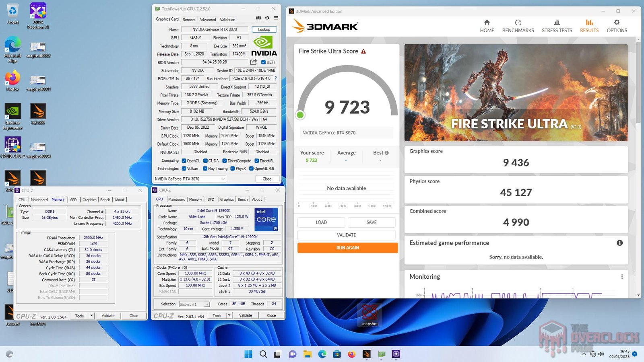Capture a GPU-Z screenshot with camera icon
Image resolution: width=644 pixels, height=362 pixels.
tap(258, 18)
